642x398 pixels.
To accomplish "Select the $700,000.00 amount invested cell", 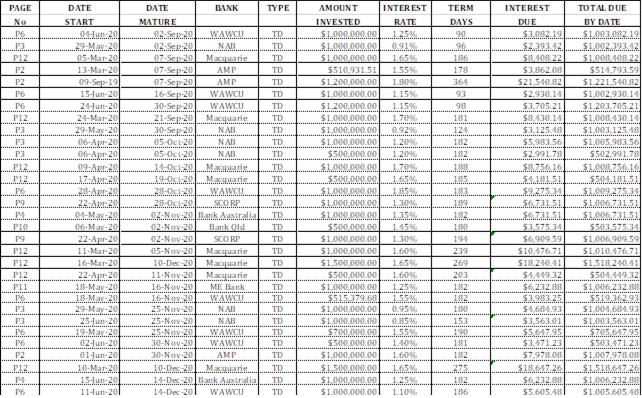I will (x=338, y=332).
